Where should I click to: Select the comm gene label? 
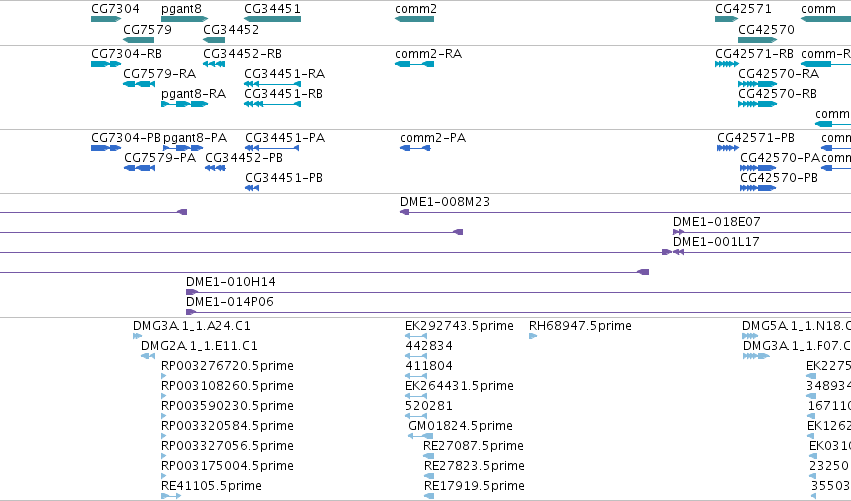(x=818, y=9)
